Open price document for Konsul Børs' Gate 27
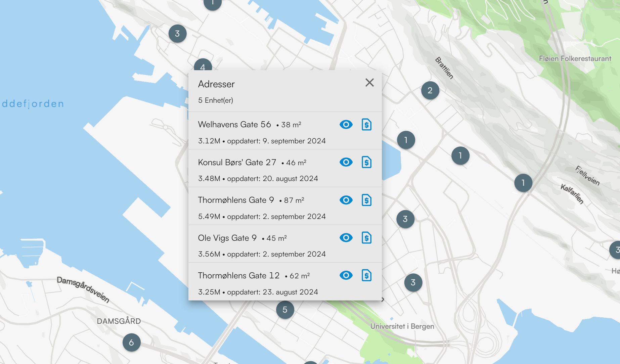Screen dimensions: 620x364 366,162
